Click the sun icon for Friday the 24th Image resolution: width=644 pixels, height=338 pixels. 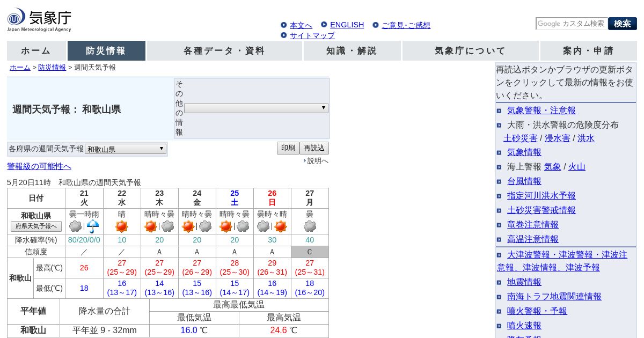pyautogui.click(x=188, y=226)
